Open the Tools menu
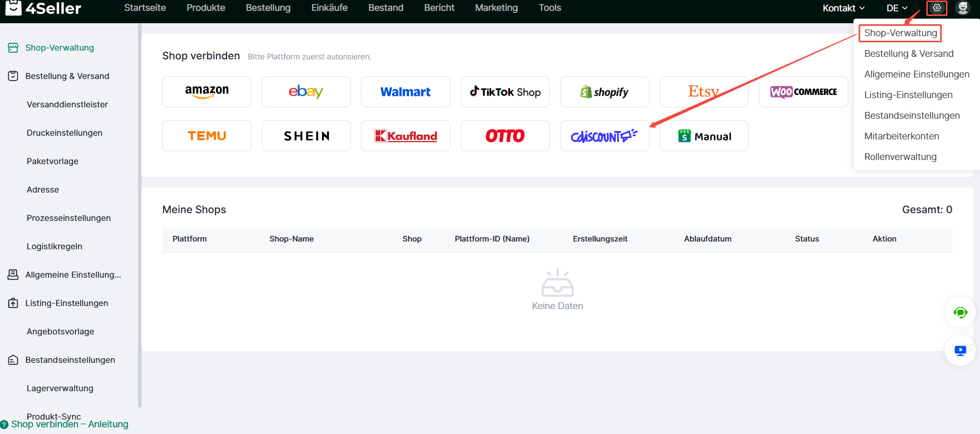The width and height of the screenshot is (980, 434). 550,8
